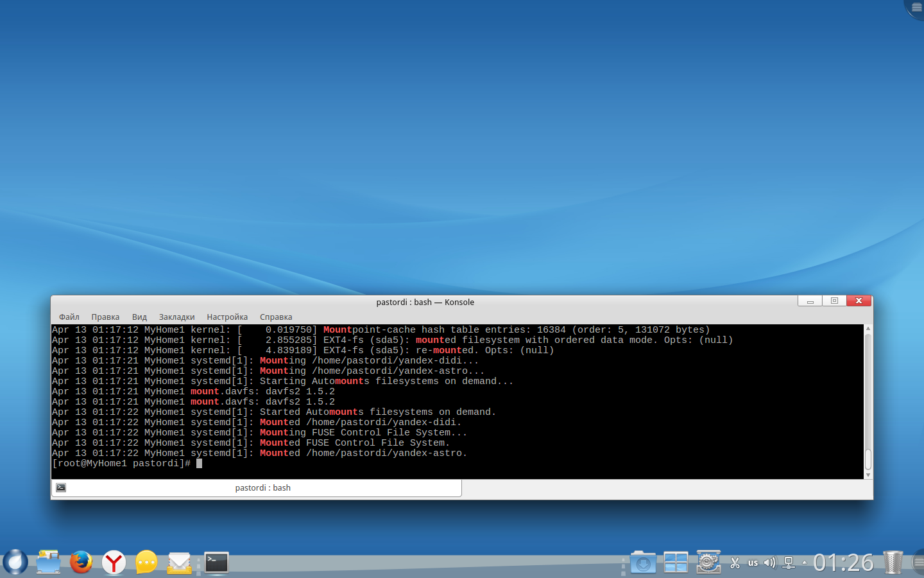
Task: Click the Konsole terminal taskbar icon
Action: coord(216,563)
